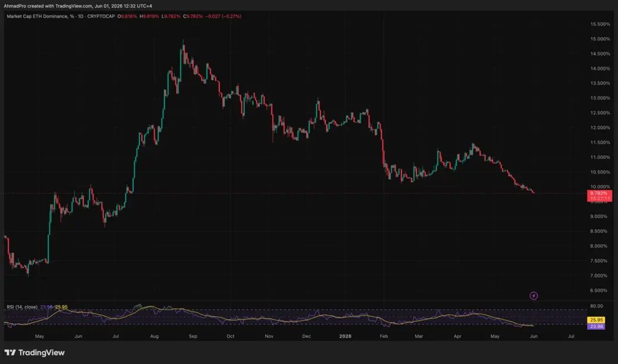Click the 7.500% price axis label
The image size is (618, 364).
click(x=600, y=261)
